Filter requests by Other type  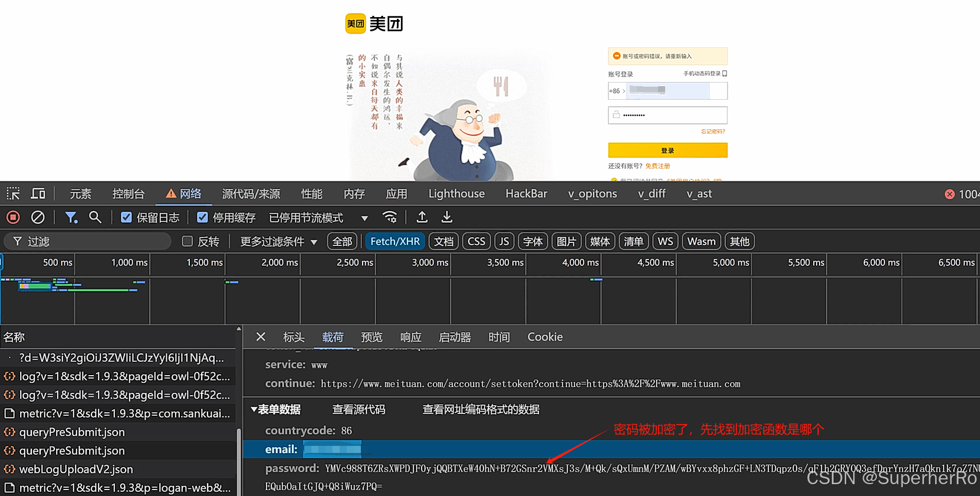(x=739, y=241)
